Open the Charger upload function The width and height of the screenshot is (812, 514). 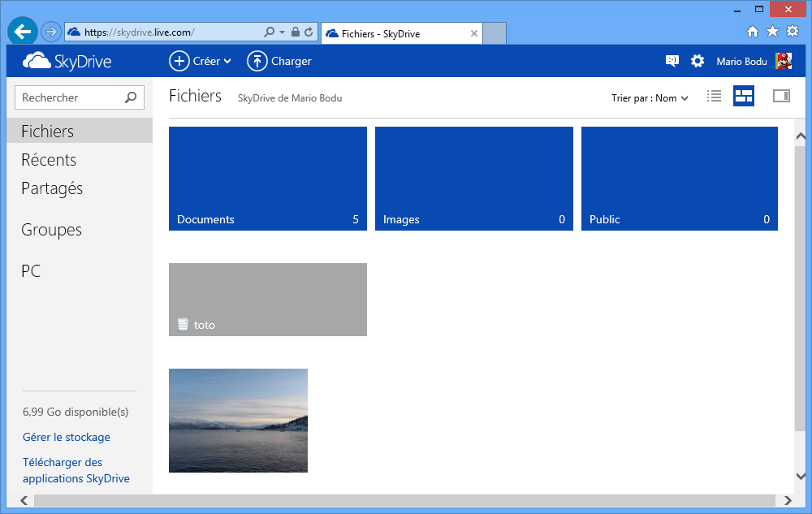tap(279, 61)
